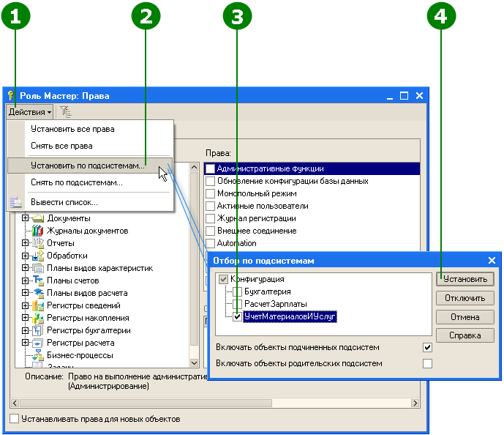The width and height of the screenshot is (504, 435).
Task: Expand the Регистры бухгалтерии node
Action: click(25, 330)
